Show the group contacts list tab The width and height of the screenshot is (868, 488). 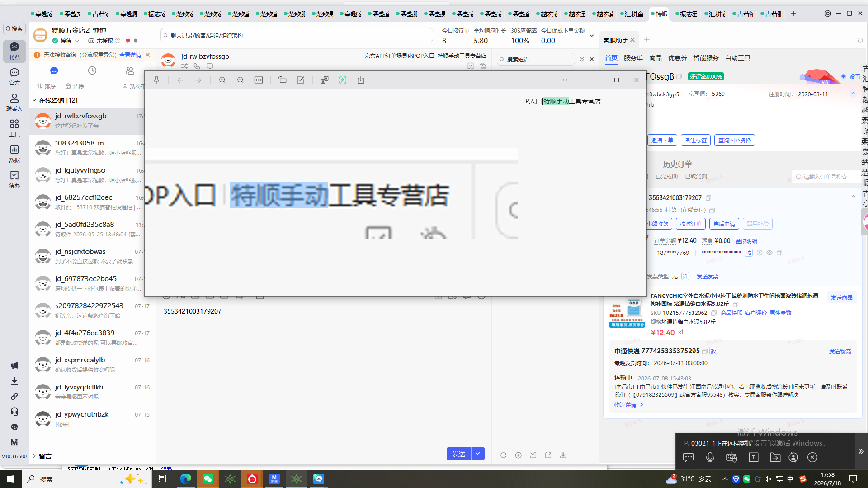coord(130,70)
